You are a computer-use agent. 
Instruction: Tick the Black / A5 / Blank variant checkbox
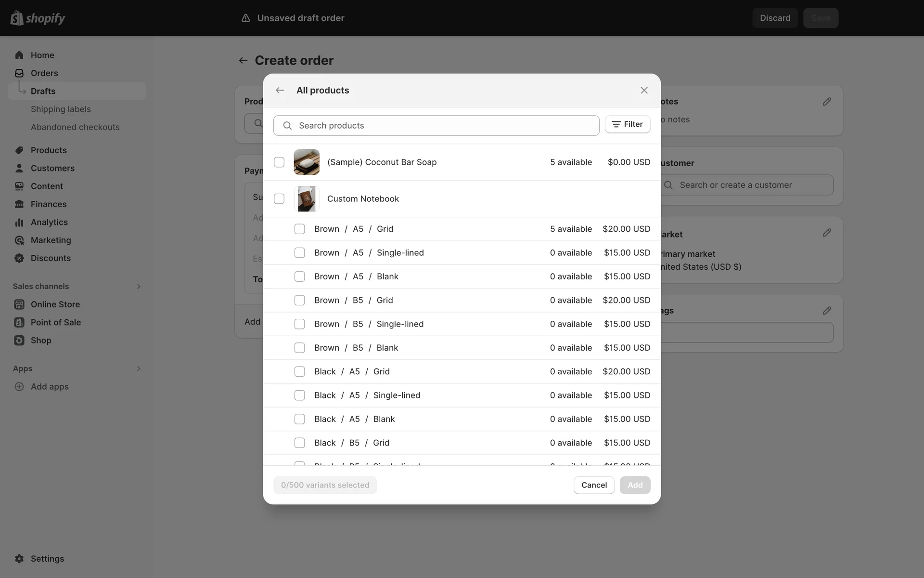click(x=299, y=419)
